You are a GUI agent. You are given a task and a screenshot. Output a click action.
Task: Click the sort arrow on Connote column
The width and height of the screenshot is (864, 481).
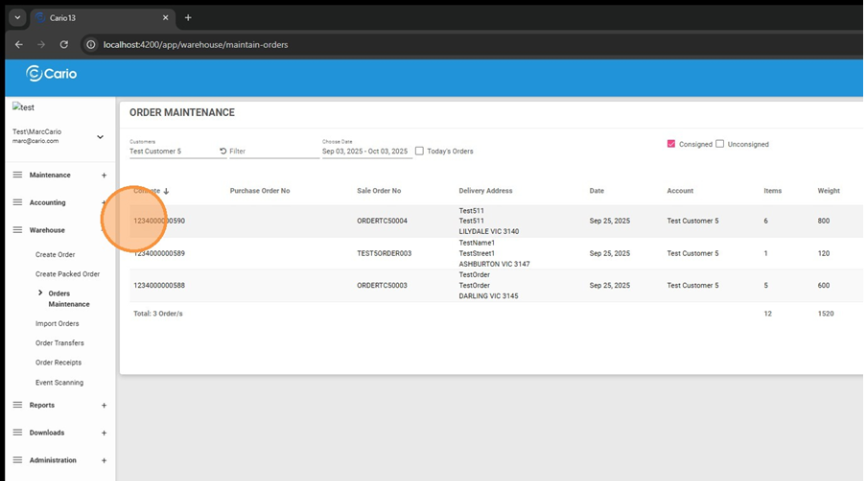point(166,191)
